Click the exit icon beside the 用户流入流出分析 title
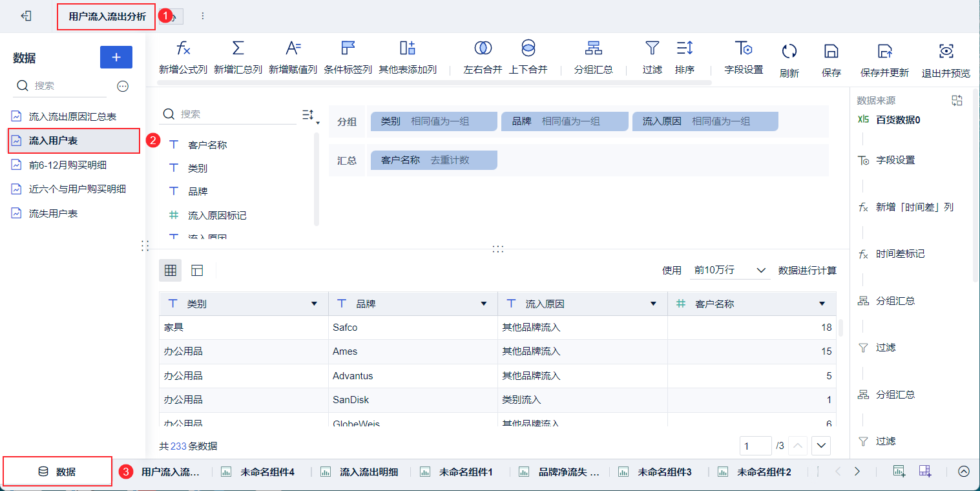Screen dimensions: 980x491 click(26, 16)
